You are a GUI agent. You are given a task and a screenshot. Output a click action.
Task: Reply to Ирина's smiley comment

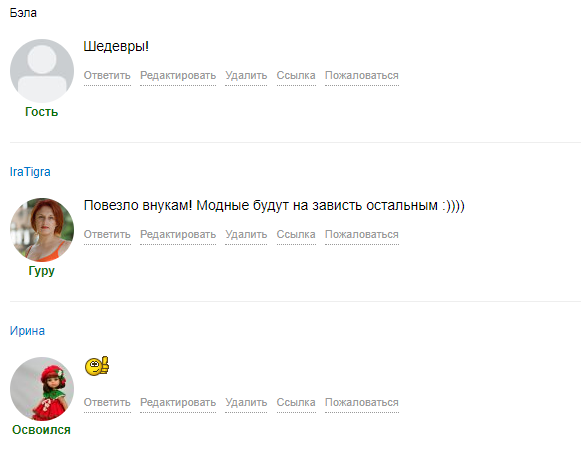[x=107, y=402]
